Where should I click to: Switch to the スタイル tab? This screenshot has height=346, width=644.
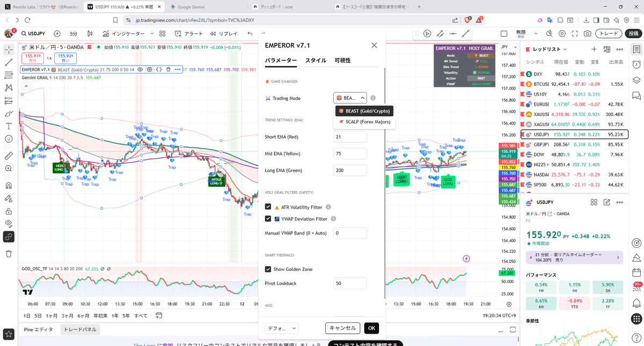click(x=316, y=61)
